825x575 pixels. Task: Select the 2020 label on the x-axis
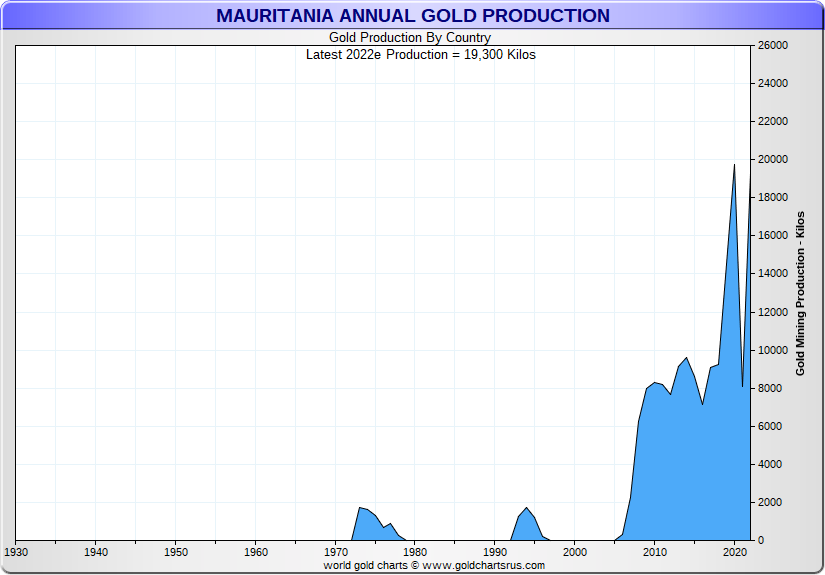(x=735, y=552)
